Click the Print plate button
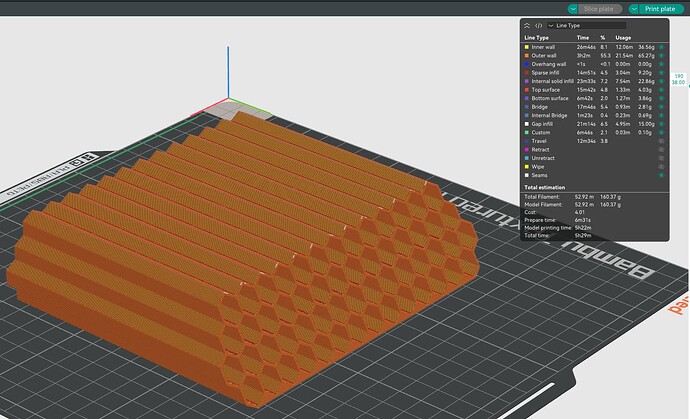The width and height of the screenshot is (690, 419). (660, 9)
